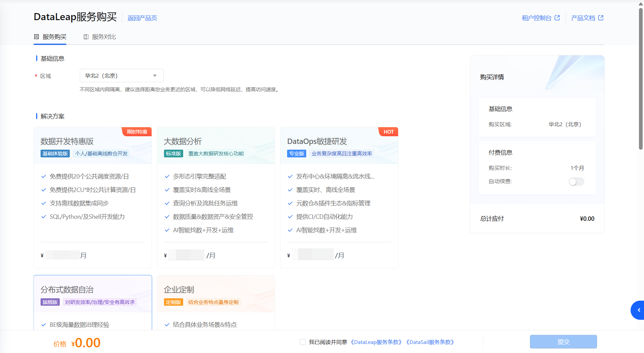
Task: Click the 限时特惠 badge
Action: (x=137, y=132)
